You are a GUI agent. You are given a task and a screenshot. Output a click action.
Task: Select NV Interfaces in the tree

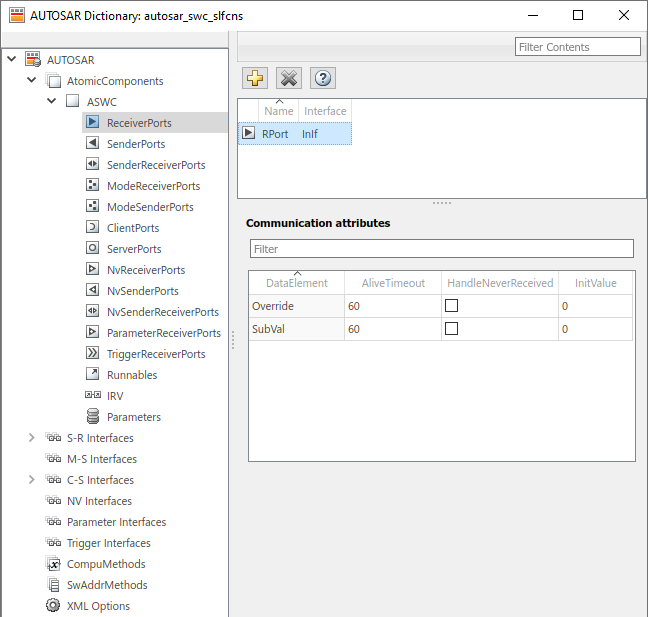(x=99, y=501)
